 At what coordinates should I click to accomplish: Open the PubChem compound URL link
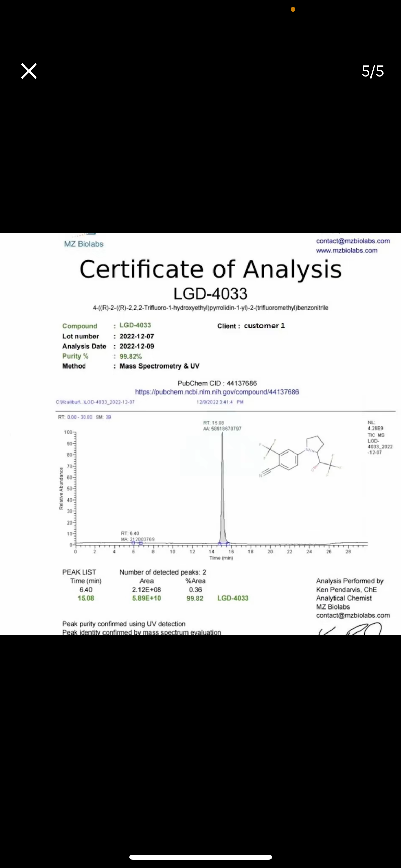click(x=217, y=392)
